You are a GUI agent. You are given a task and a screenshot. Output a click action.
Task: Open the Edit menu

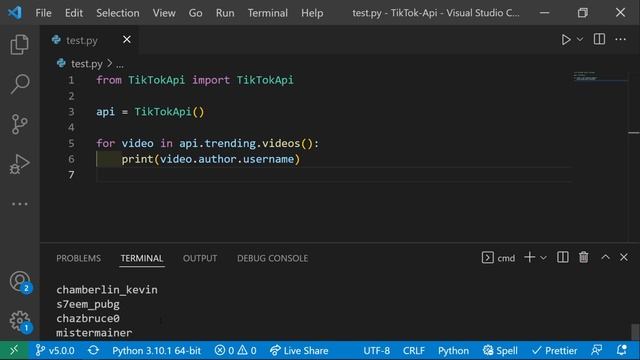tap(74, 13)
